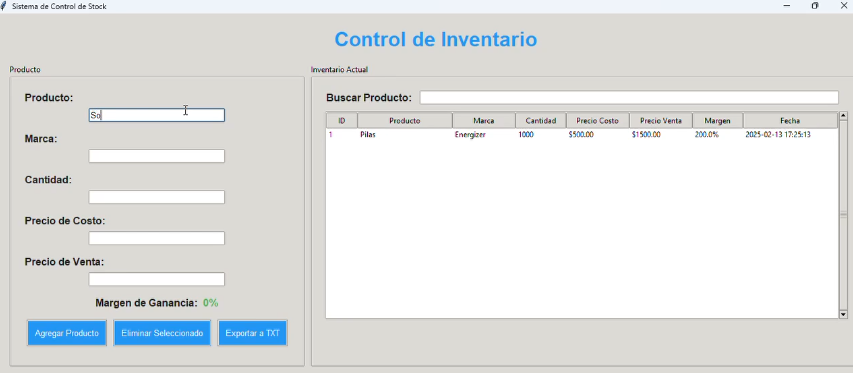
Task: Click the Energizer brand cell
Action: 470,134
